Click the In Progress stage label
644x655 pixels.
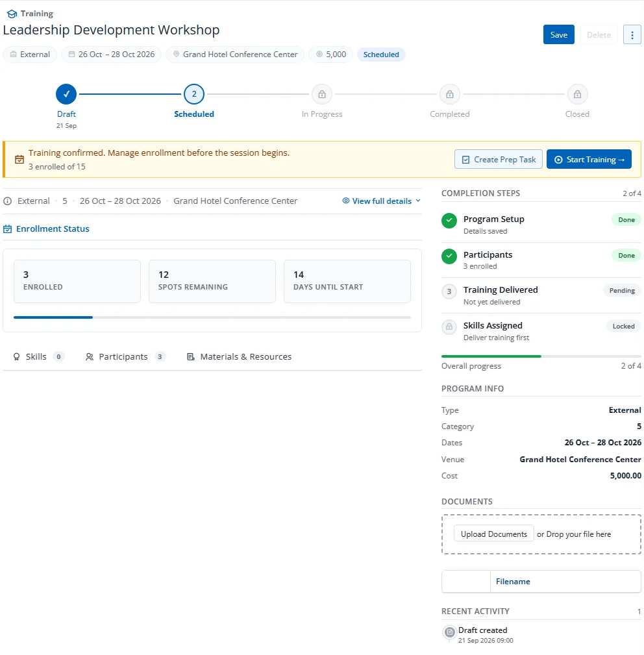pos(321,114)
